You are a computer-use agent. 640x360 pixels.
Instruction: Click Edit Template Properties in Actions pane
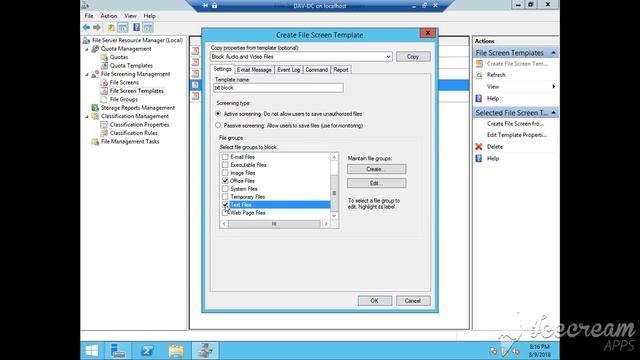click(x=516, y=135)
